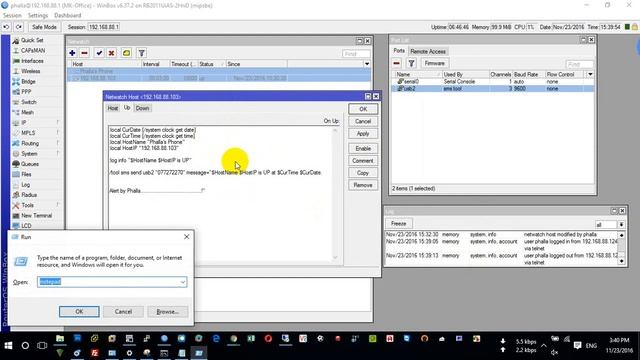Screen dimensions: 640x360
Task: Open Action Center notification icon
Action: pos(577,346)
